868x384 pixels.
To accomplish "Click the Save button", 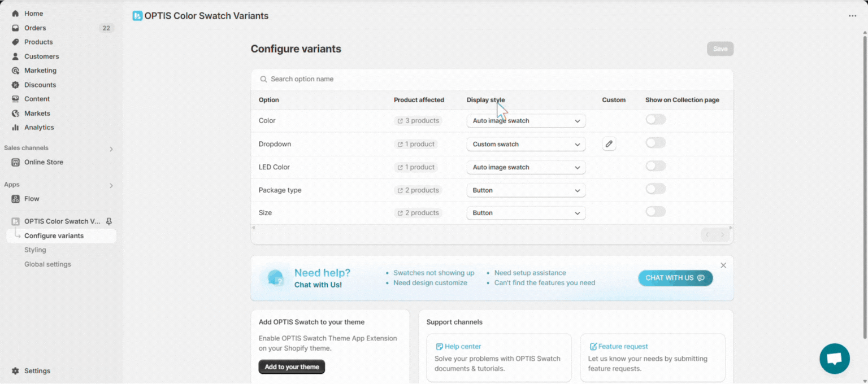I will 720,49.
